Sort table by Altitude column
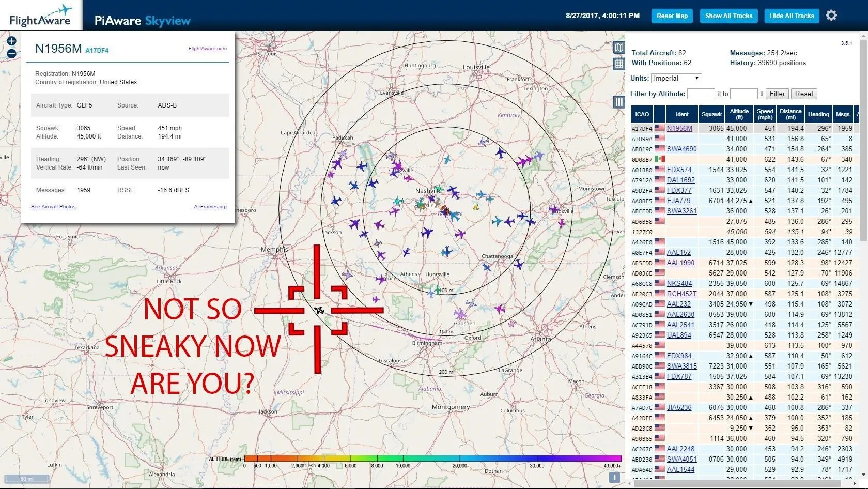The width and height of the screenshot is (868, 489). [x=739, y=114]
